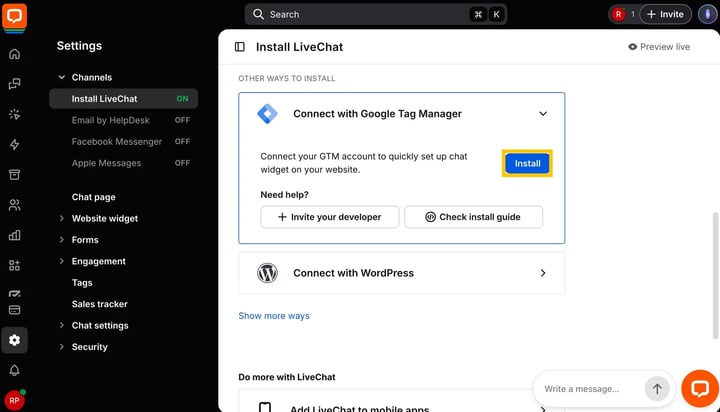720x412 pixels.
Task: Click Check install guide button
Action: pos(473,217)
